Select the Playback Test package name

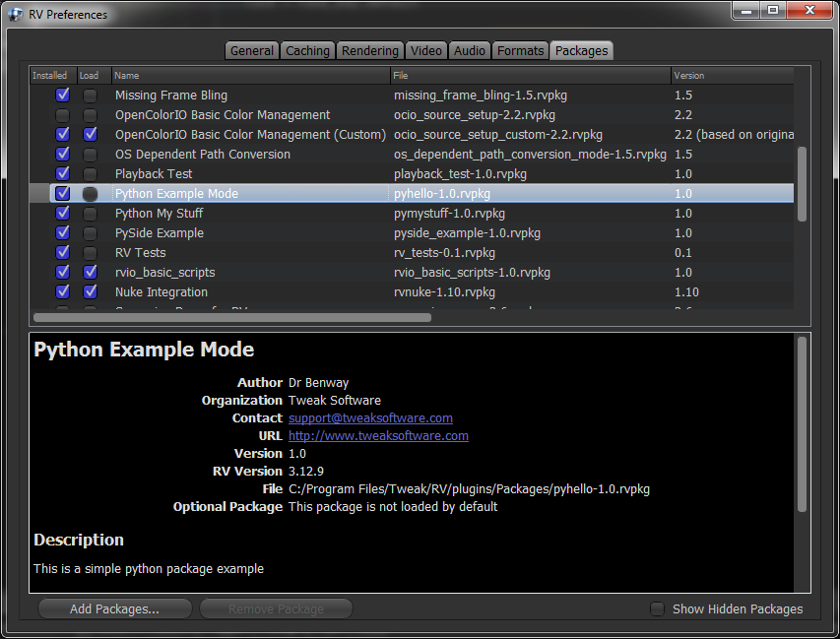click(x=154, y=174)
